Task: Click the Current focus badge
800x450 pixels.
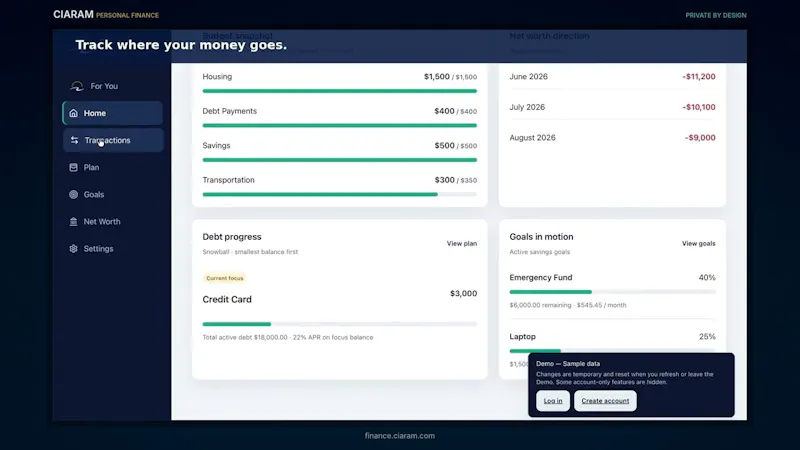Action: [x=224, y=278]
